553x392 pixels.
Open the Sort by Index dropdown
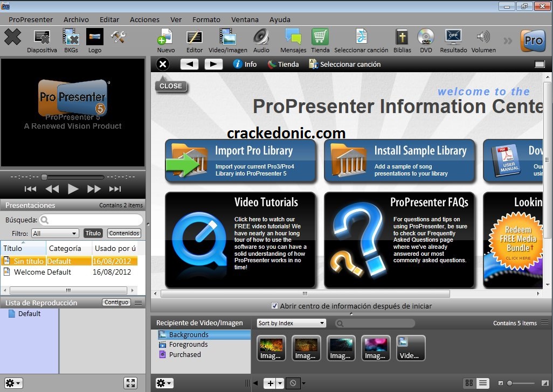(x=291, y=323)
